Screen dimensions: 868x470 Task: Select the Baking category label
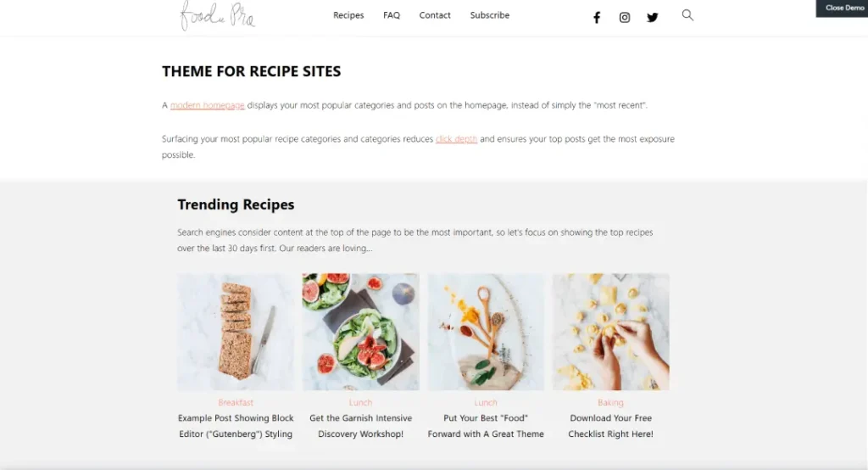point(610,402)
